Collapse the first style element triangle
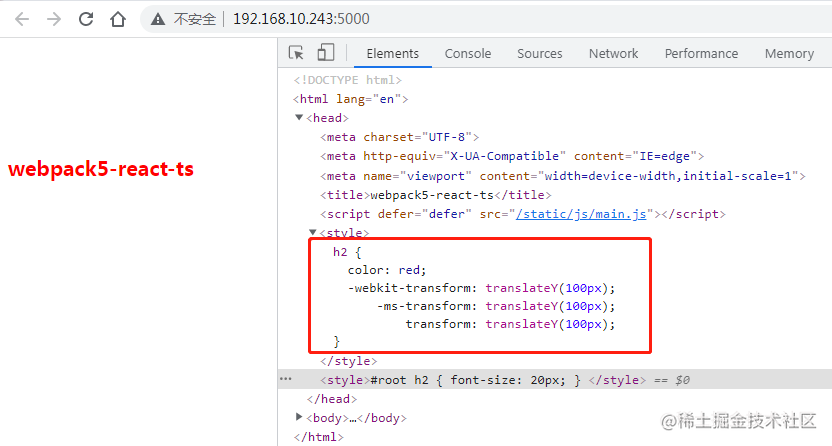 [x=313, y=232]
